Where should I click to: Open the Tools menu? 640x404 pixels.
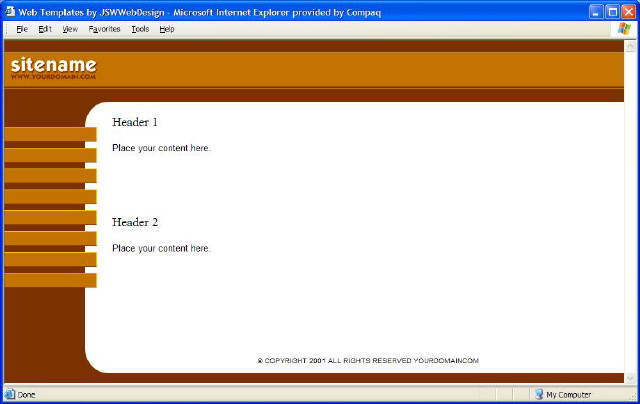(140, 29)
